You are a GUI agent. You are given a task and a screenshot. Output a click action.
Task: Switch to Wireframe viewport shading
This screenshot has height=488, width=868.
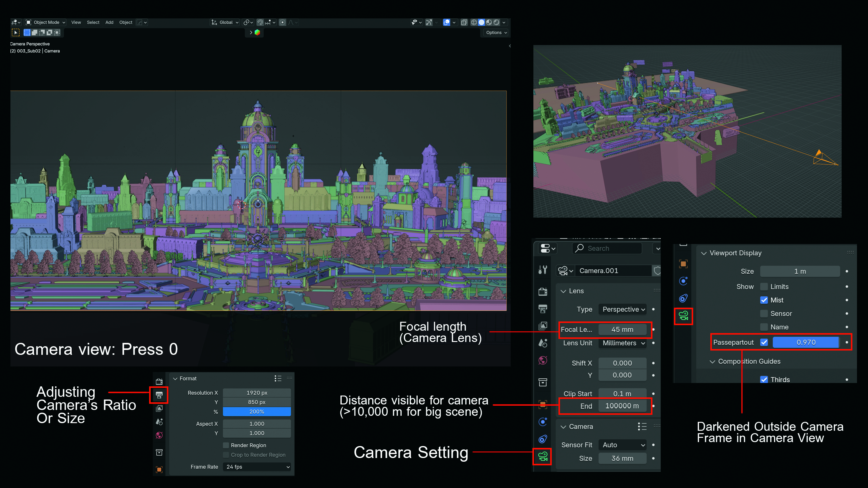tap(474, 22)
